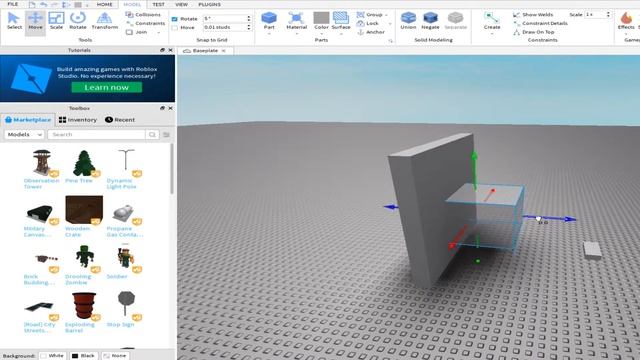Expand the Group dropdown arrow
The height and width of the screenshot is (360, 640).
pyautogui.click(x=387, y=15)
